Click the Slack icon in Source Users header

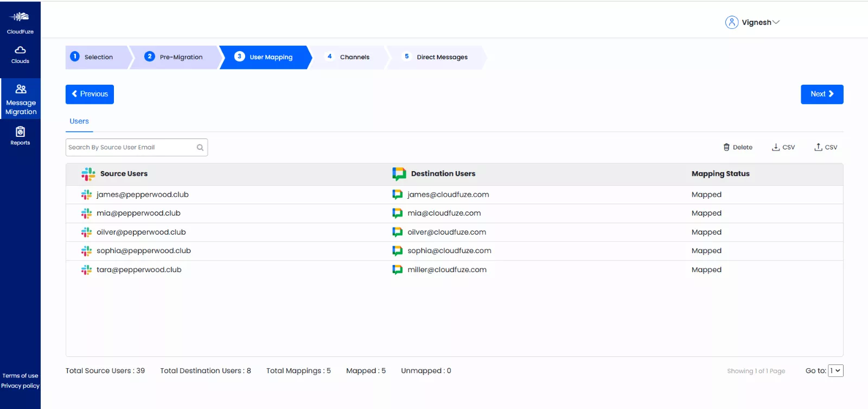88,174
